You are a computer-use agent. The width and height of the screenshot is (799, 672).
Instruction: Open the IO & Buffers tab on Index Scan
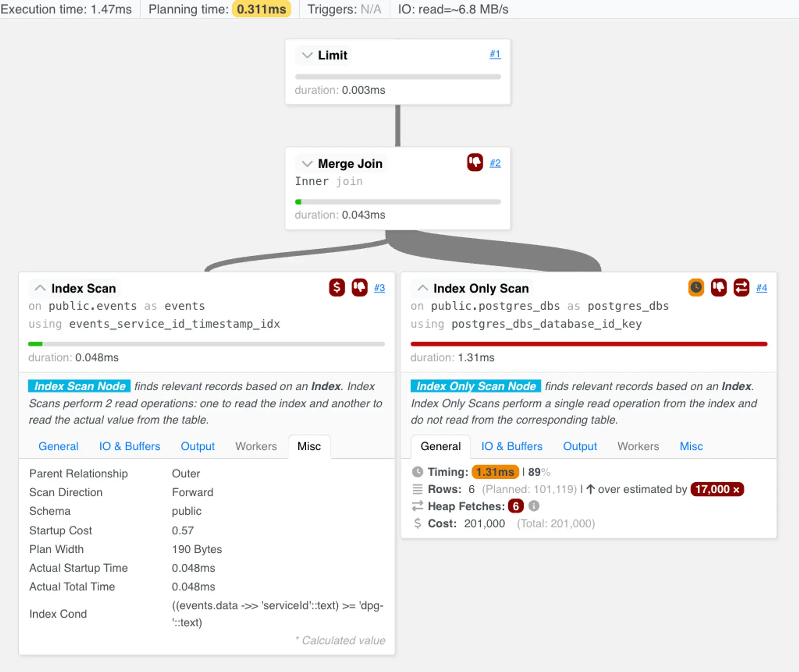[129, 446]
